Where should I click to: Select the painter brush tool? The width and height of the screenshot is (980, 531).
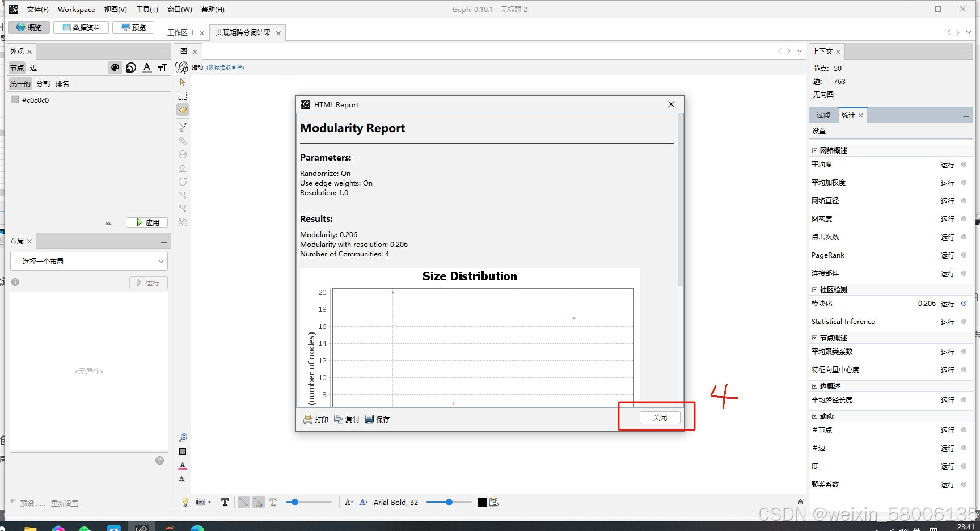click(183, 140)
